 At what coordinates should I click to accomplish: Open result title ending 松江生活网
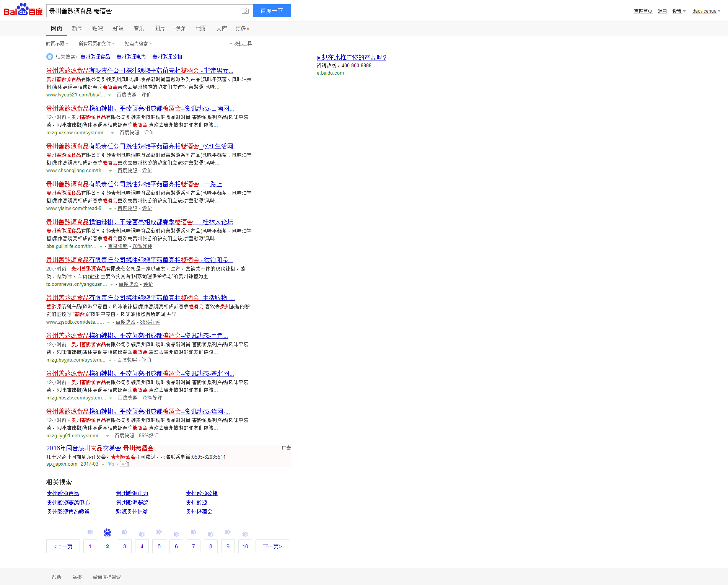[140, 146]
